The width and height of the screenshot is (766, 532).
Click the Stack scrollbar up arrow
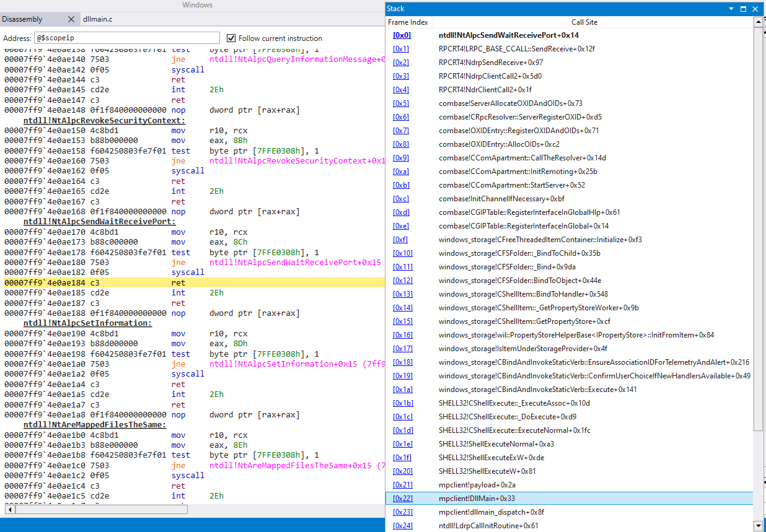[x=758, y=22]
